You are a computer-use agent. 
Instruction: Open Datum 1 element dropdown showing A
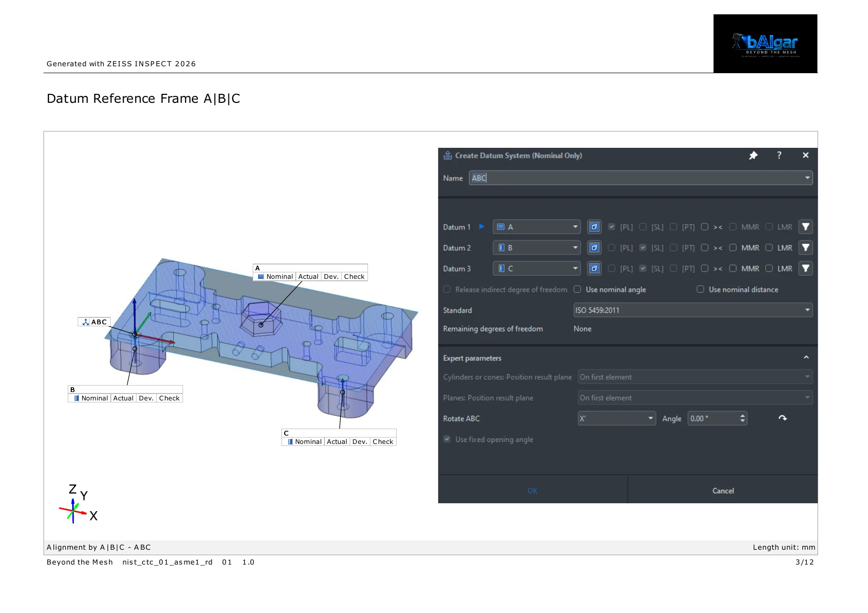click(x=537, y=227)
